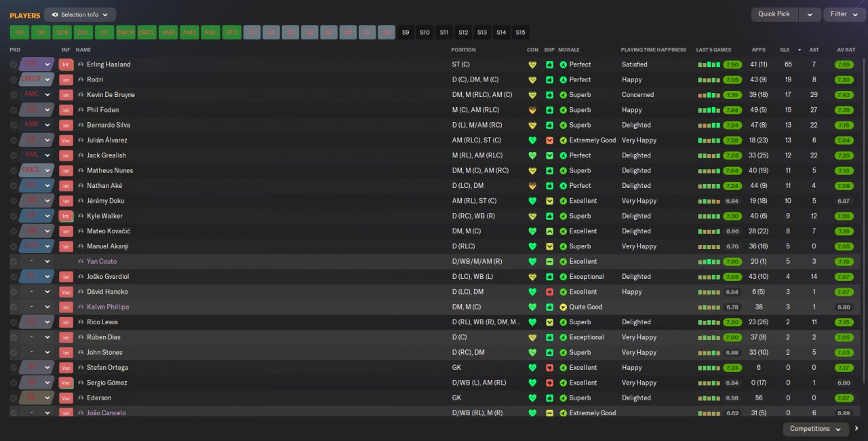
Task: Click player profile icon beside Yan Couto
Action: 81,262
